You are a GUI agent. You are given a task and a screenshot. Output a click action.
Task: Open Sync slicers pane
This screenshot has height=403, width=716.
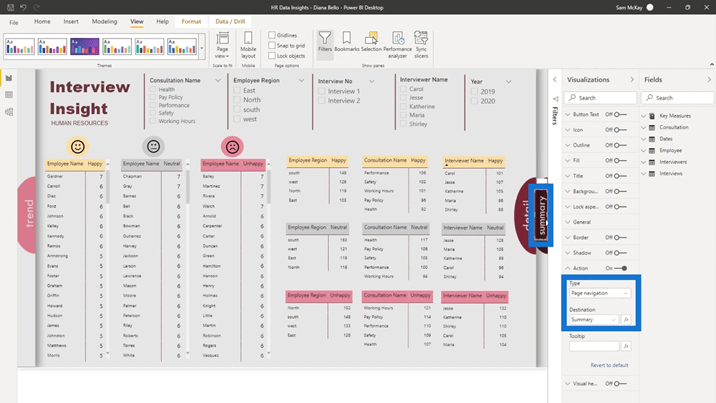pos(421,45)
